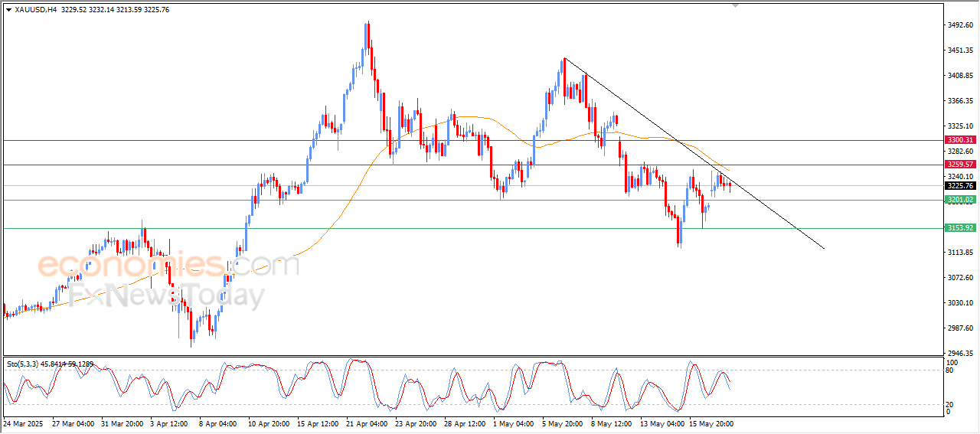This screenshot has width=980, height=434.
Task: Click the 3492.60 price scale label
Action: click(x=959, y=25)
